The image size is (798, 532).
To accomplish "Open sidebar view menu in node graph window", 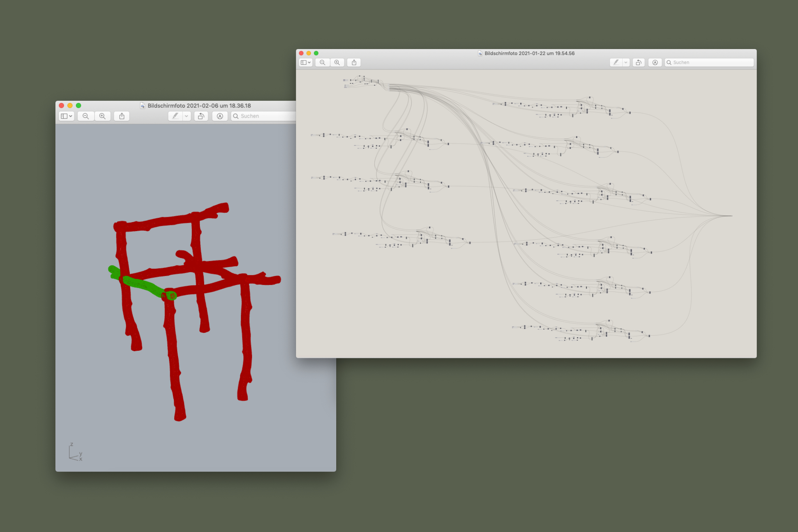I will tap(305, 62).
